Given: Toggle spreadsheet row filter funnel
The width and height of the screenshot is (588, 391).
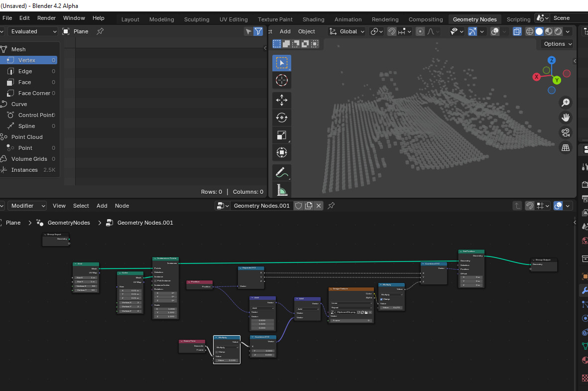Looking at the screenshot, I should [x=258, y=31].
